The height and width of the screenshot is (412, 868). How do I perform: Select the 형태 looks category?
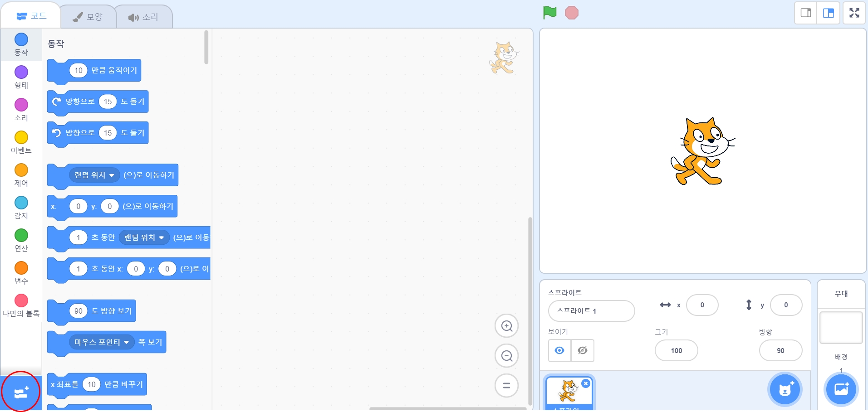pos(21,77)
